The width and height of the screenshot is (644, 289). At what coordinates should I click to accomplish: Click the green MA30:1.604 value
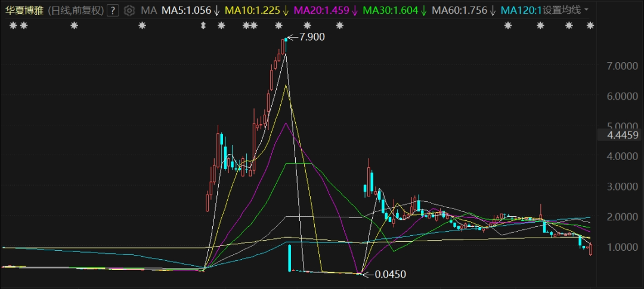(391, 10)
